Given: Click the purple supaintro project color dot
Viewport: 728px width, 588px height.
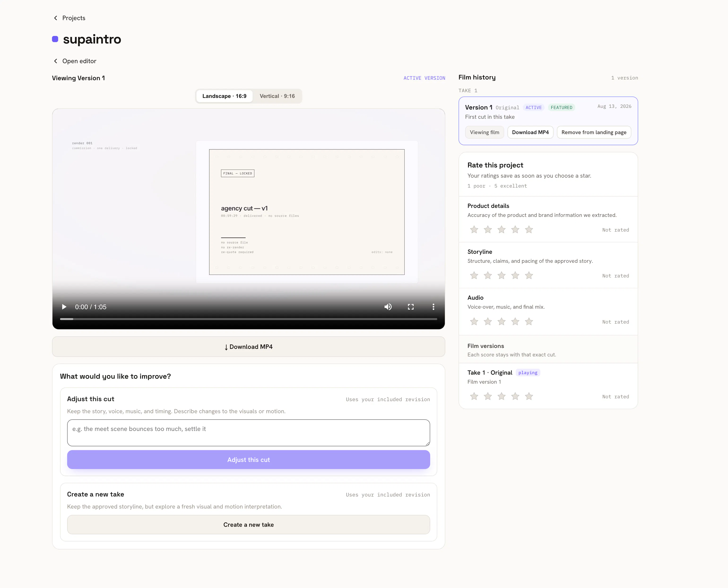Looking at the screenshot, I should (x=55, y=39).
